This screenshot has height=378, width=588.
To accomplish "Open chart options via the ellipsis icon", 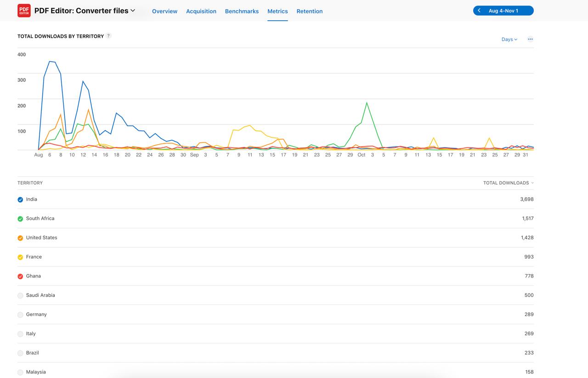I will pyautogui.click(x=530, y=39).
